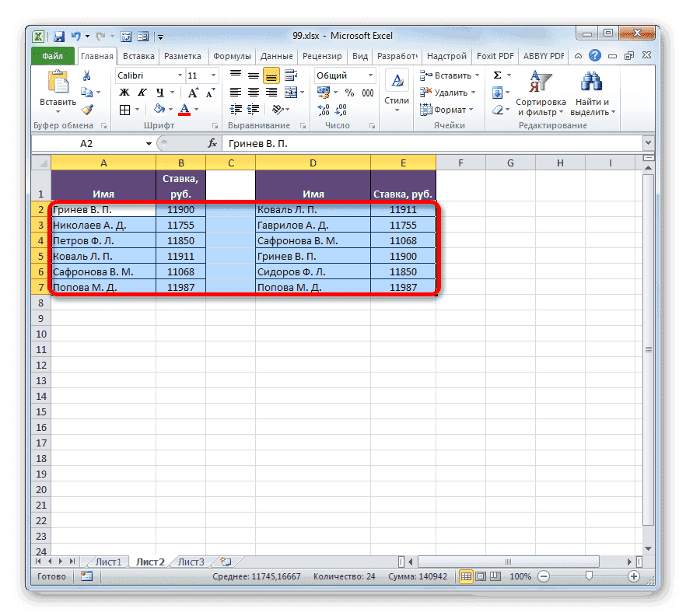
Task: Click the AutoSum Σ icon
Action: click(496, 73)
